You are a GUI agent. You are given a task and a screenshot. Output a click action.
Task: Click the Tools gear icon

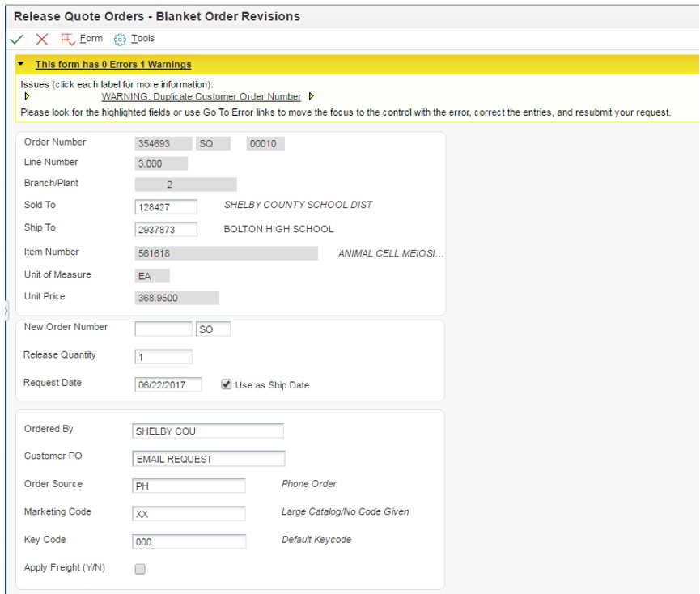coord(119,40)
